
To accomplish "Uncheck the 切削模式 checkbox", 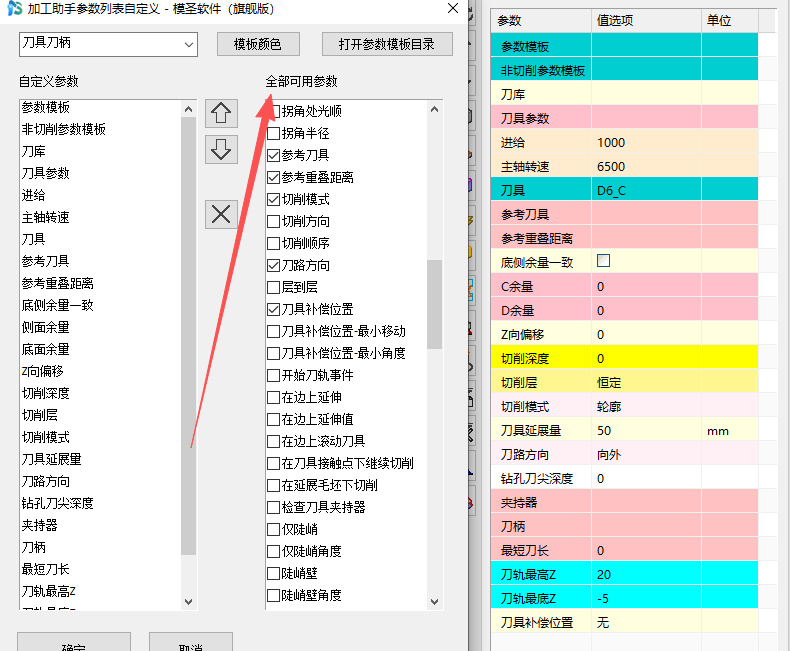I will 274,200.
